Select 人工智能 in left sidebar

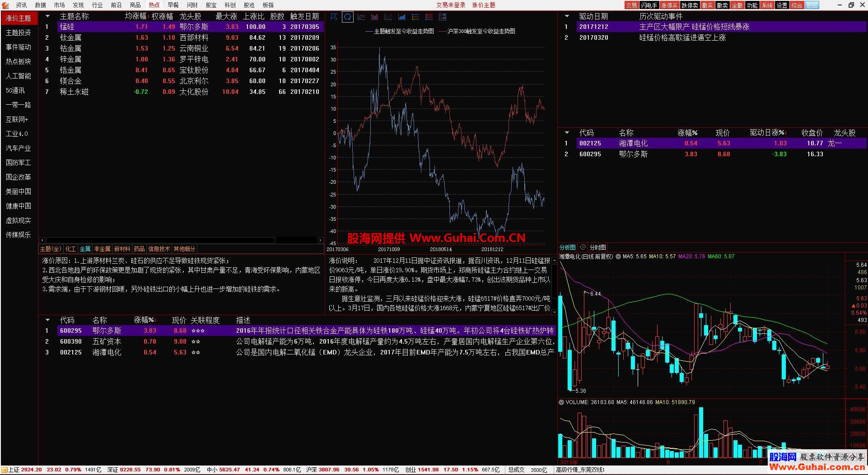(x=19, y=76)
